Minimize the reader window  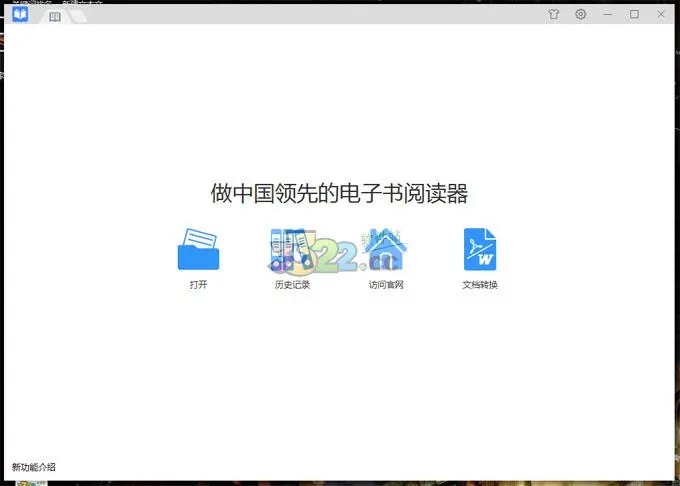(608, 15)
